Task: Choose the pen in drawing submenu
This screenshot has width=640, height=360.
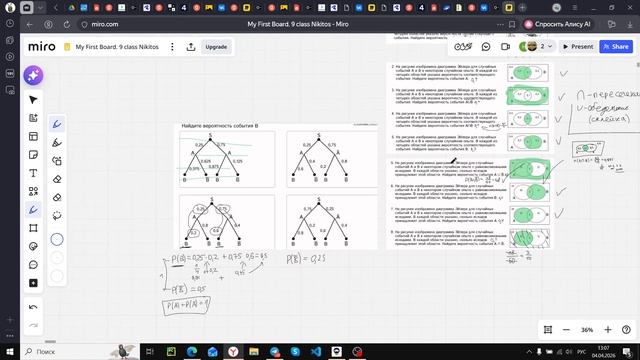Action: (x=57, y=124)
